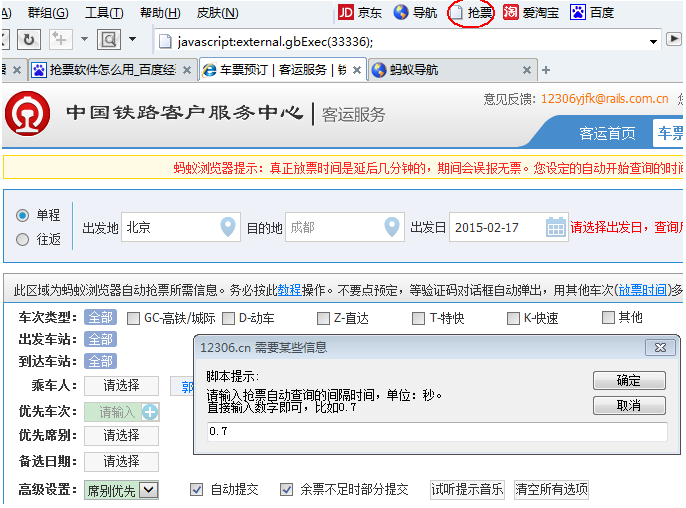
Task: Select the 往返 round-trip radio button
Action: (x=22, y=239)
